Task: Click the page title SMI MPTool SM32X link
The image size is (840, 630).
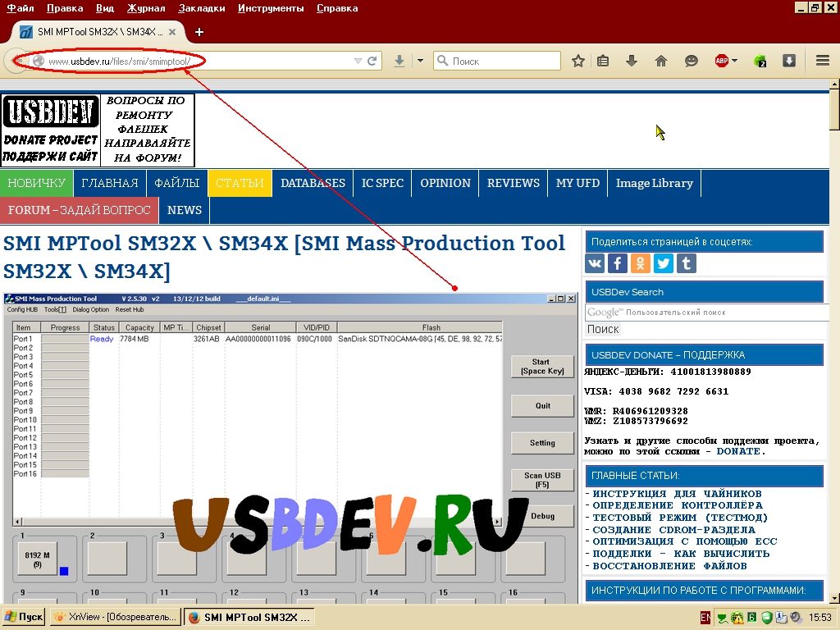Action: tap(284, 257)
